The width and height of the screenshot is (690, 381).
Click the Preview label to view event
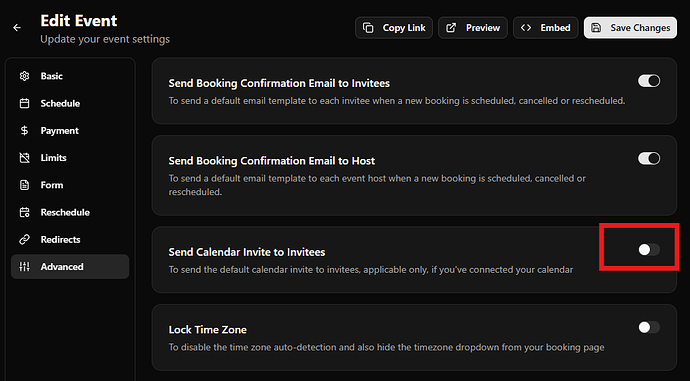[483, 28]
